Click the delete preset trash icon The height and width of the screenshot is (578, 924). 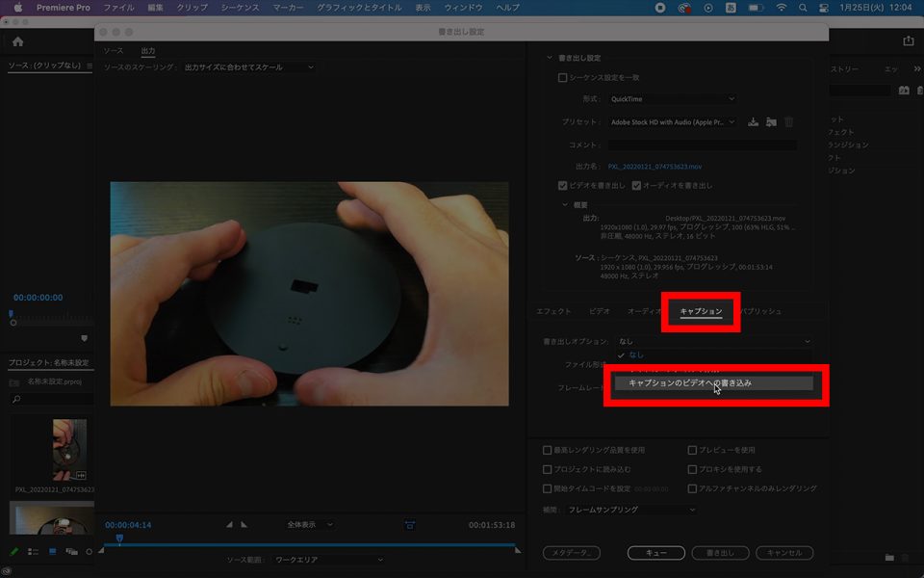point(789,122)
